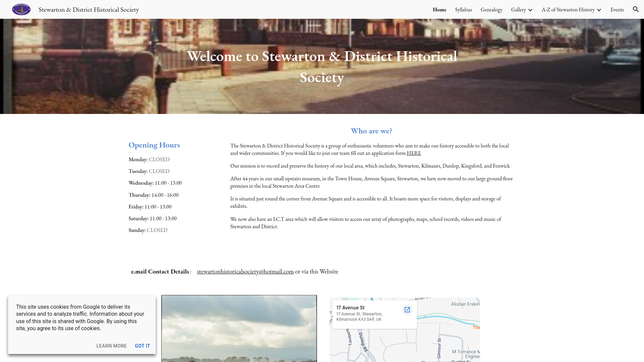
Task: Click the Sunday: CLOSED line
Action: tap(148, 230)
